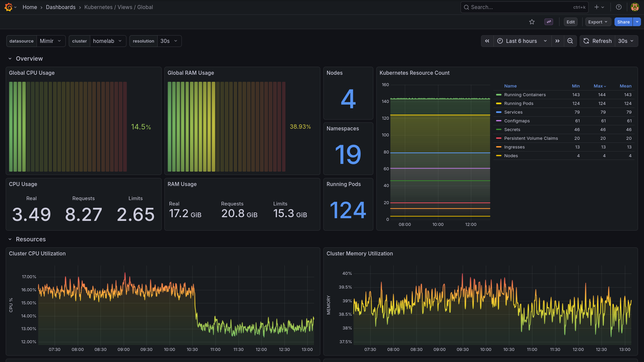Image resolution: width=644 pixels, height=362 pixels.
Task: Trigger a manual dashboard refresh
Action: [597, 41]
